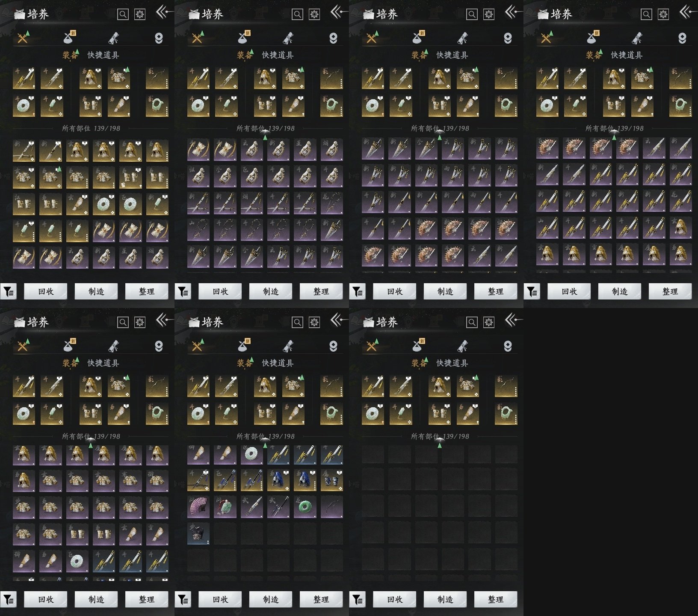This screenshot has height=616, width=698.
Task: Open the filter funnel in the bottom-left panel
Action: [x=9, y=600]
